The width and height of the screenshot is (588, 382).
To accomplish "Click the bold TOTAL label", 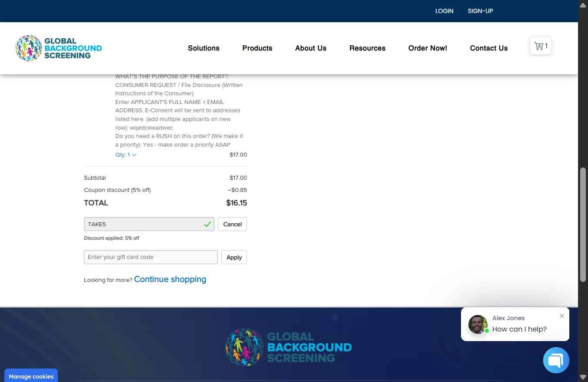I will 96,203.
